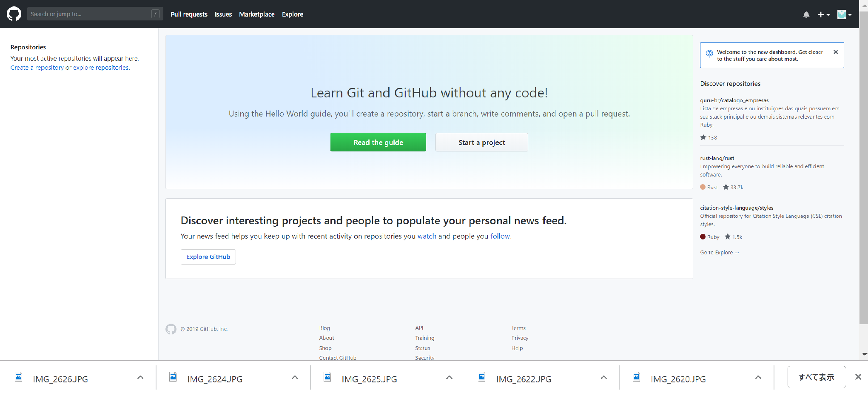868x393 pixels.
Task: Follow the Create a repository link
Action: [x=37, y=68]
